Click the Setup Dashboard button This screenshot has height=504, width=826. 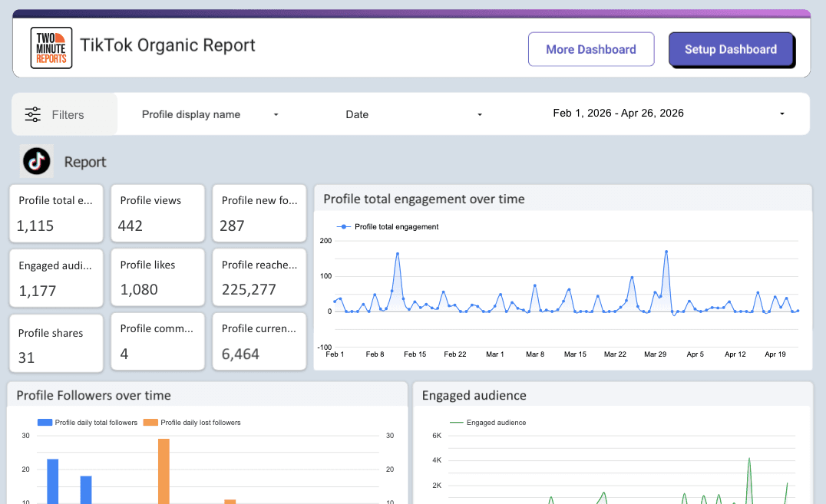point(731,50)
